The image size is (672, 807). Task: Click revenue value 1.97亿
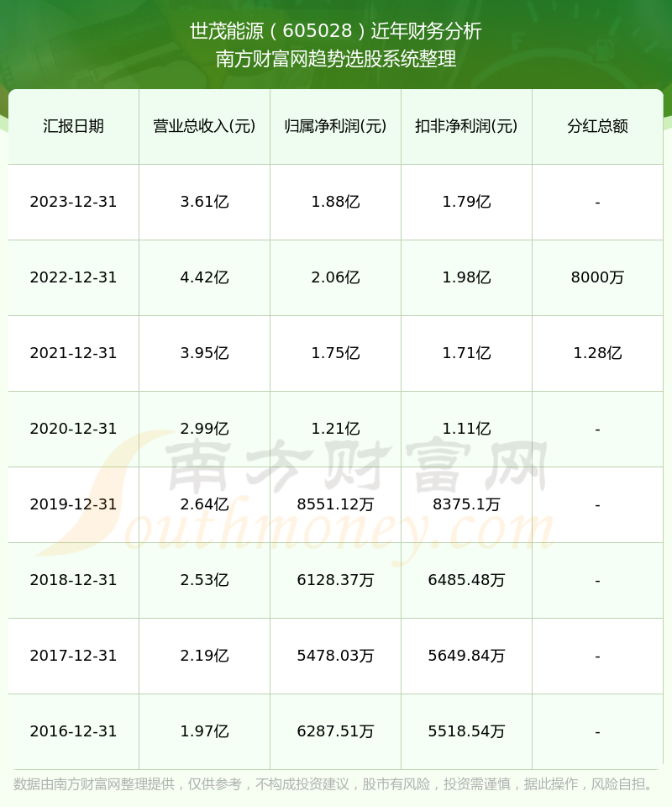coord(205,731)
